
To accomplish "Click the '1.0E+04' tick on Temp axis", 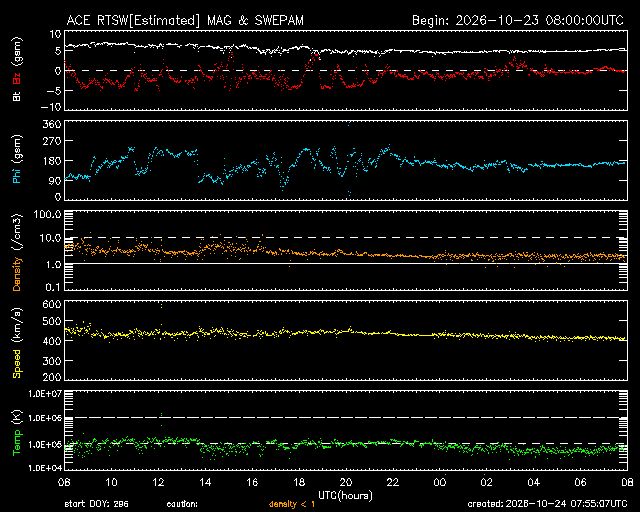I will tap(45, 467).
